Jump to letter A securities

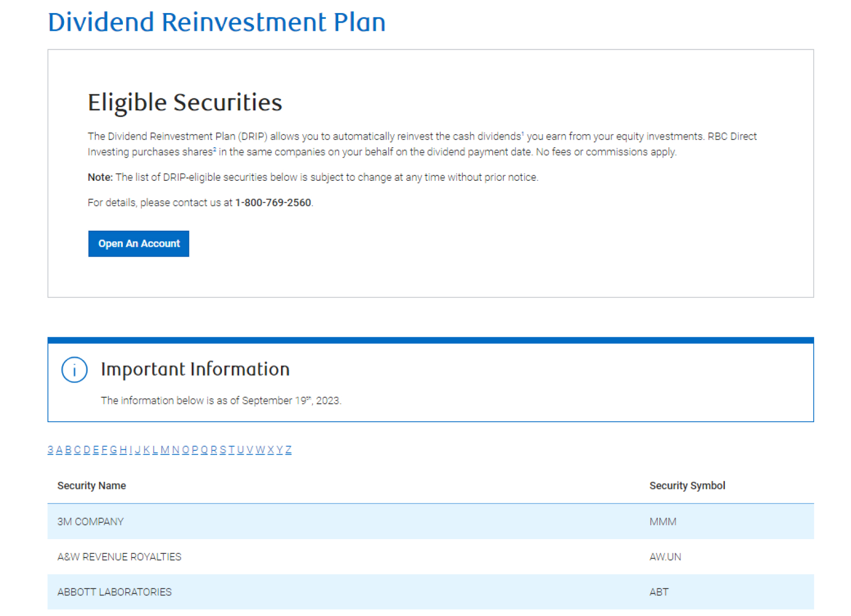pos(60,450)
